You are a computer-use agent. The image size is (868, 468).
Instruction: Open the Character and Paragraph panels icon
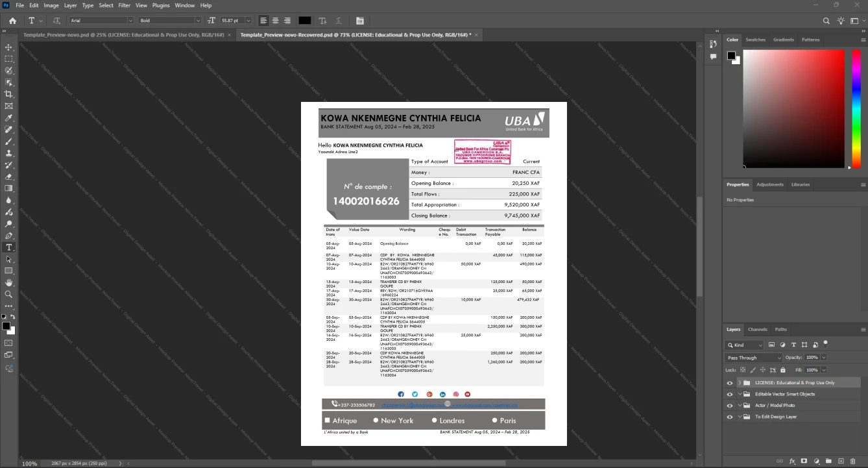point(360,21)
